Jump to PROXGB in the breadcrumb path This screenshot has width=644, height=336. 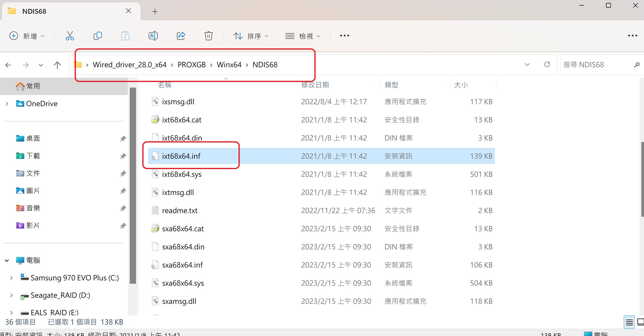pos(191,64)
